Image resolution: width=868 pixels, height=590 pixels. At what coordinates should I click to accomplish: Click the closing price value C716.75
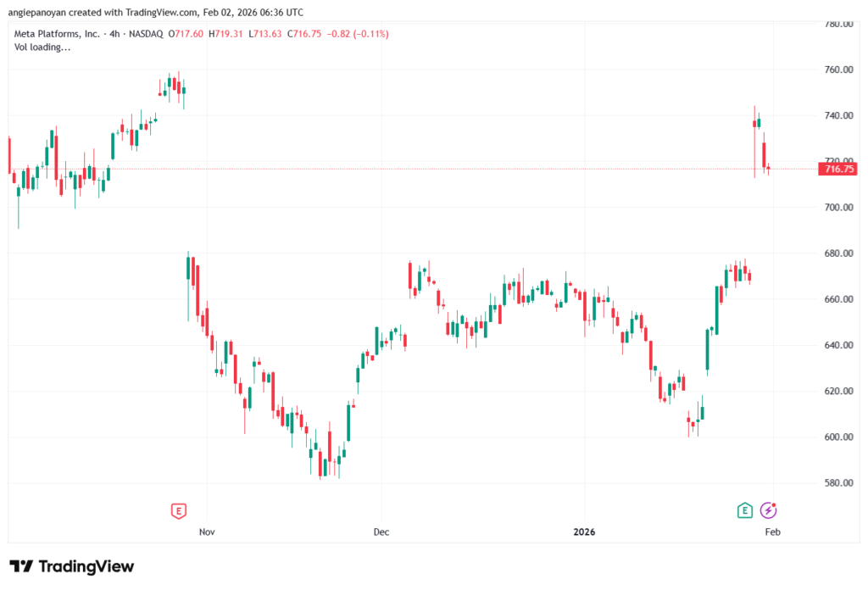[x=303, y=34]
